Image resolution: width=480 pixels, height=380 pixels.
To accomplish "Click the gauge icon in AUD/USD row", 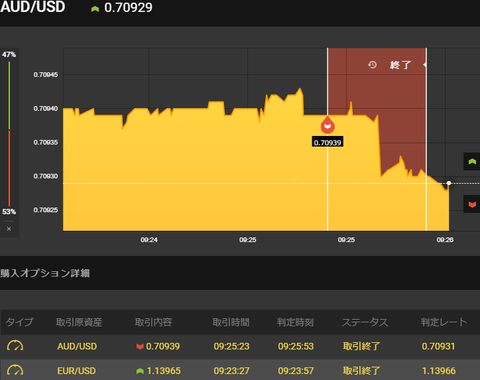I will [x=15, y=346].
